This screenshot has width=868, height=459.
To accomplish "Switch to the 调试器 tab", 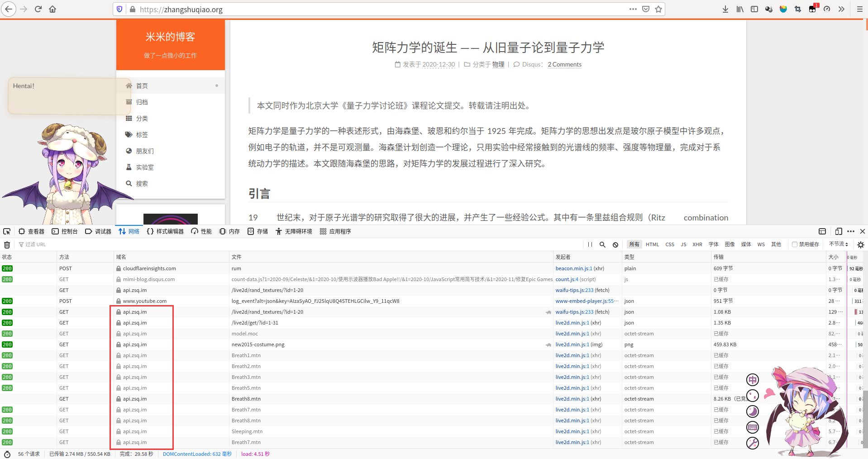I will 98,231.
